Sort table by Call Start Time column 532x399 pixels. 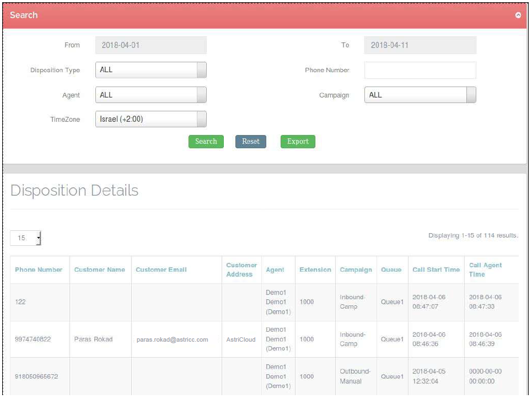click(x=435, y=269)
